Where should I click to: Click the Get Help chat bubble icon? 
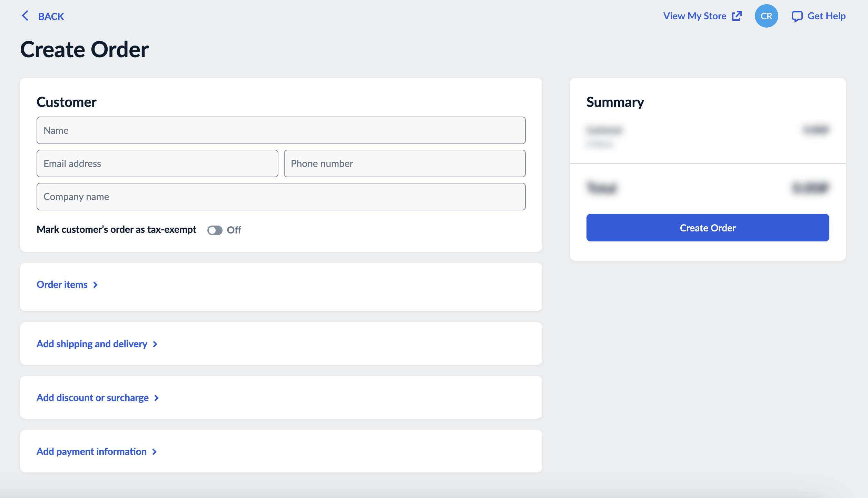pos(797,16)
